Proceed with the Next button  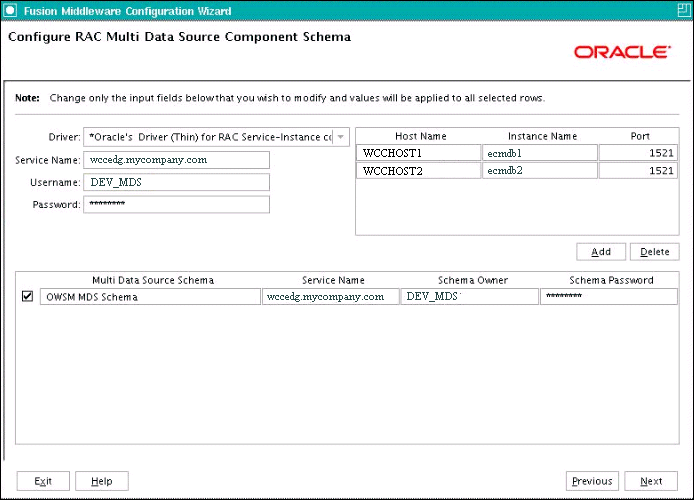(x=651, y=481)
